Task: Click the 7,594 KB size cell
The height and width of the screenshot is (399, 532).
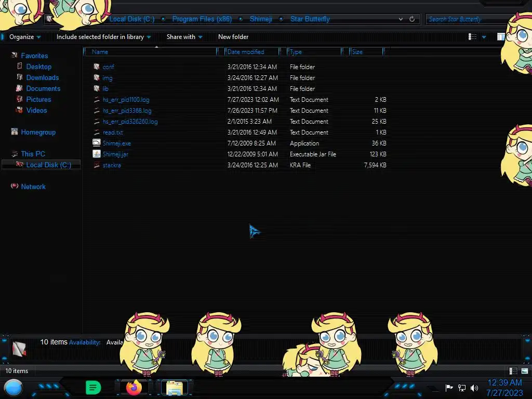Action: 375,165
